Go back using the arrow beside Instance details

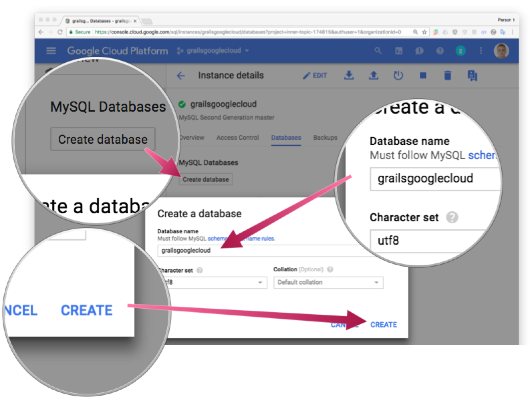181,76
